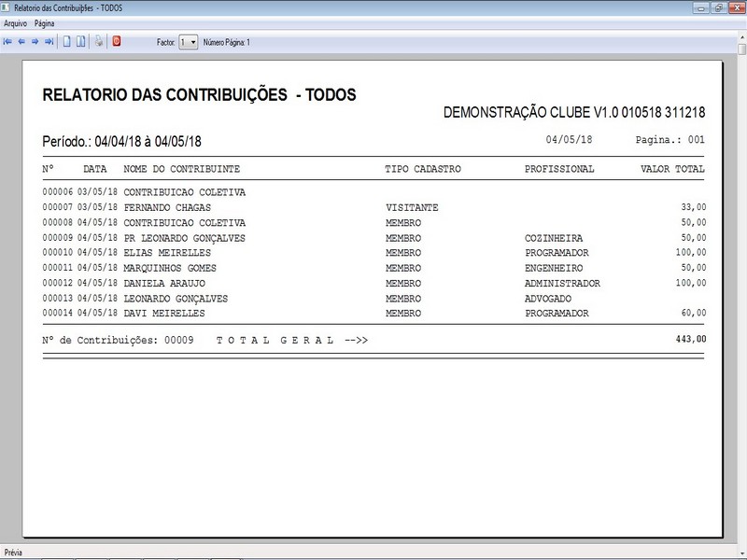This screenshot has height=560, width=747.
Task: Click ENGENHEIRO profession cell
Action: point(554,268)
